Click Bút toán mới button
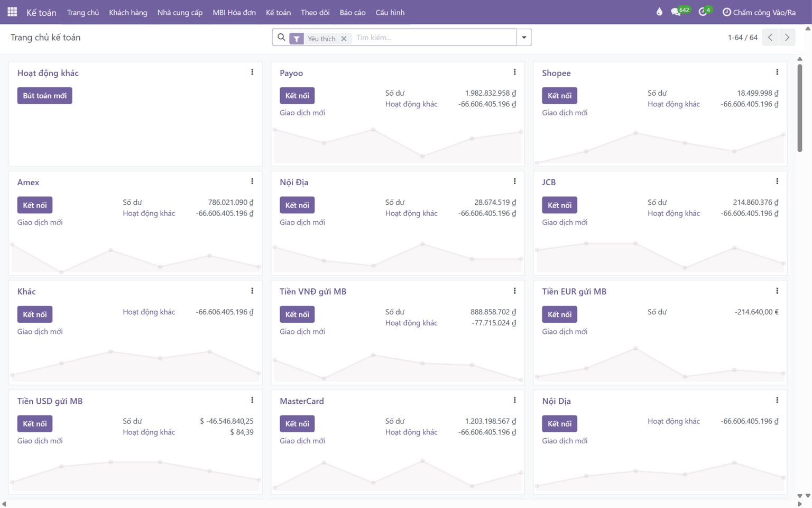Screen dimensions: 812x508 point(45,96)
